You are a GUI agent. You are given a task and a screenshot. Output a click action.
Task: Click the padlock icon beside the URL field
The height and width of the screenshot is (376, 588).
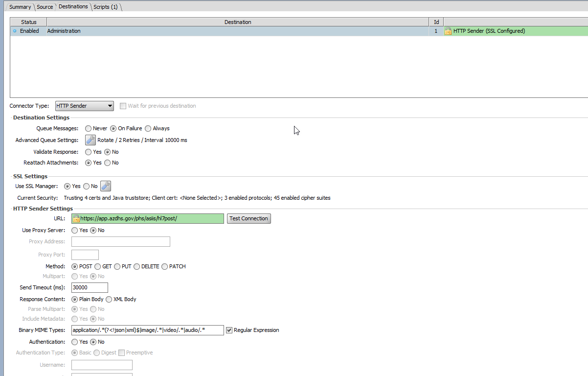[x=75, y=218]
